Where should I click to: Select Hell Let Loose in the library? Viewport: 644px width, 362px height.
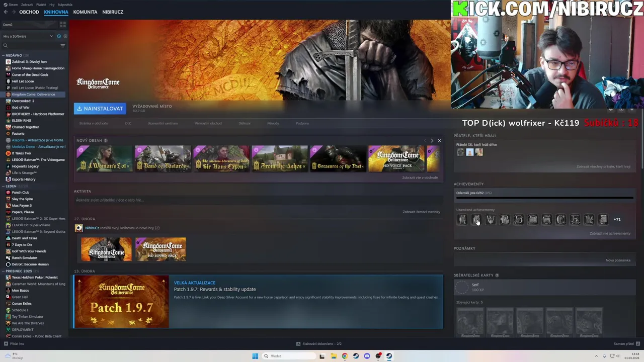point(23,81)
